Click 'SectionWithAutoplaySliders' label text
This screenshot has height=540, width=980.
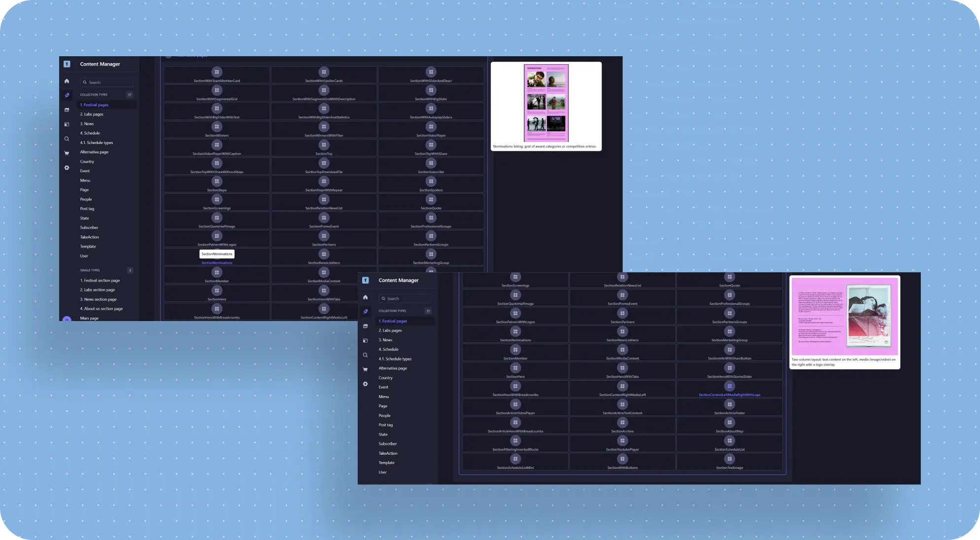pyautogui.click(x=431, y=117)
